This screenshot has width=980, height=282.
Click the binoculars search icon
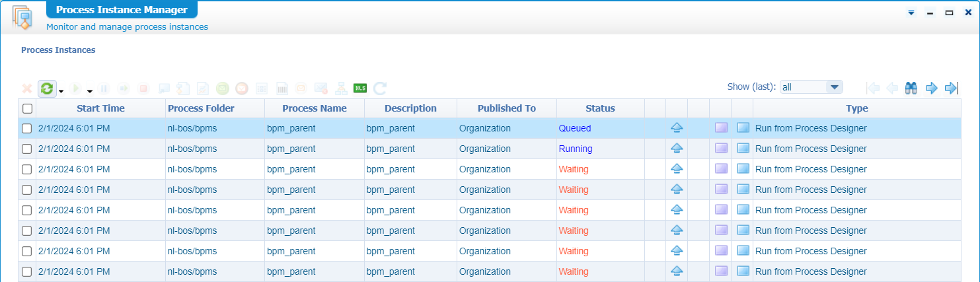point(911,88)
